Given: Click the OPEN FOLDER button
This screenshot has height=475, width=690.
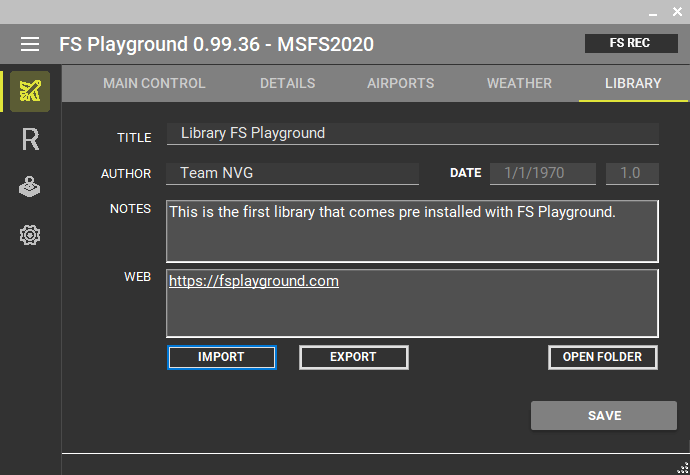Looking at the screenshot, I should (603, 357).
